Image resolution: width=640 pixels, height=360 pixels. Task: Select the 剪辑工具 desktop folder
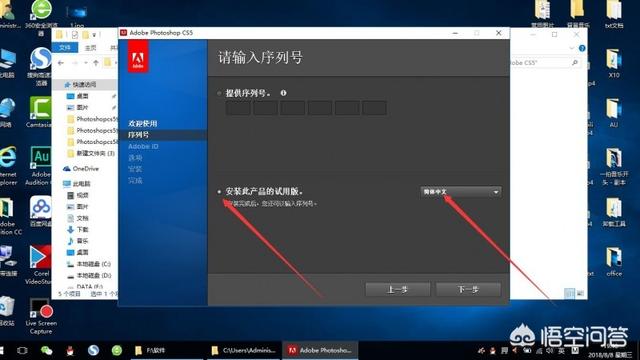click(614, 212)
